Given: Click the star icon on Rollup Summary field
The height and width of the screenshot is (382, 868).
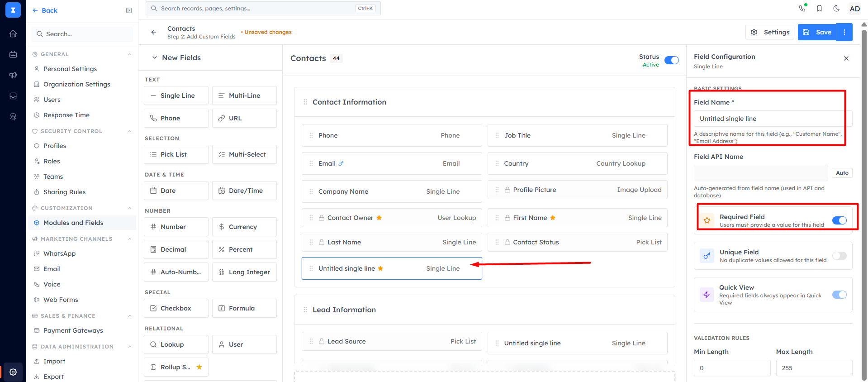Looking at the screenshot, I should [x=199, y=367].
